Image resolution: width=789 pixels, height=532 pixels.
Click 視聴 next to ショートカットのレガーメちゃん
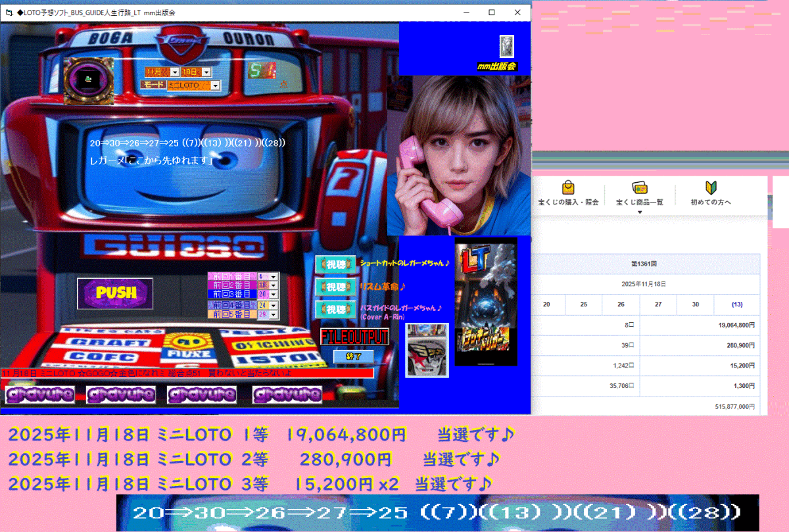(x=336, y=264)
